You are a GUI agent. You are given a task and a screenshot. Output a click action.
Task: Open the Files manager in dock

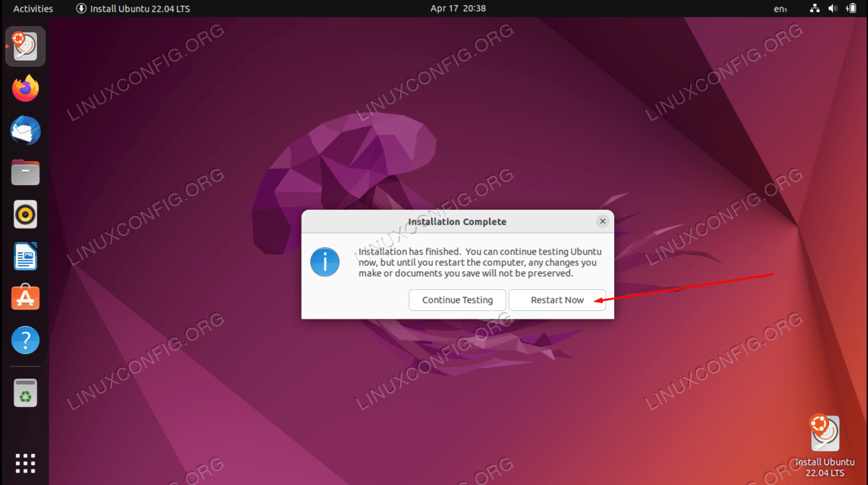pos(25,173)
